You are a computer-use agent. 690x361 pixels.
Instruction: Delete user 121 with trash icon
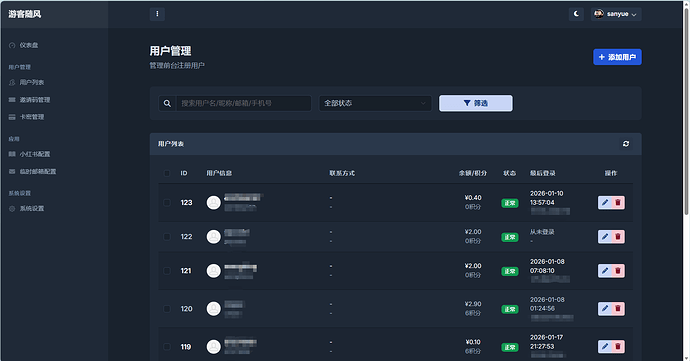pos(618,271)
